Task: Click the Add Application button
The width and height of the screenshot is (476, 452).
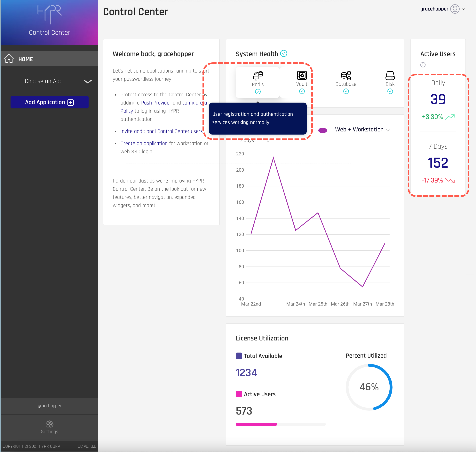Action: pos(49,102)
